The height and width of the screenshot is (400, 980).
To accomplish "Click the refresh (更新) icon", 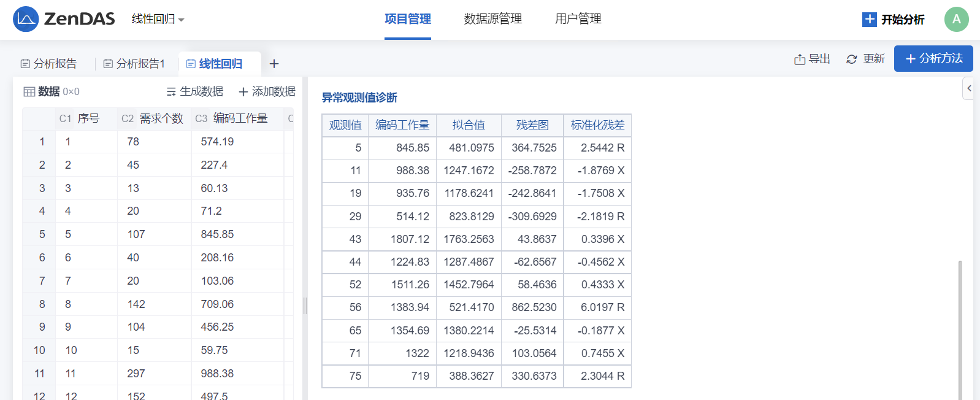I will coord(851,60).
